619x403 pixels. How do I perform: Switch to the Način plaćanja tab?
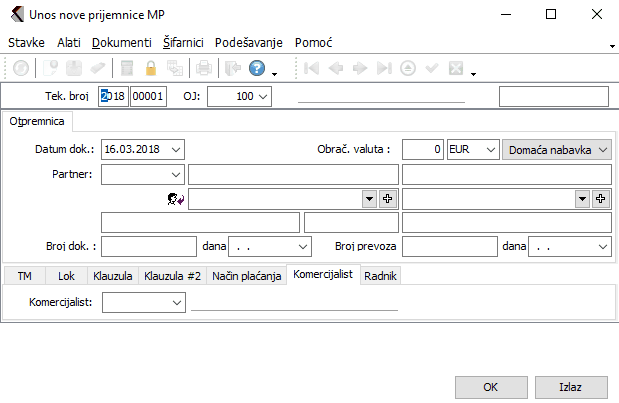246,275
